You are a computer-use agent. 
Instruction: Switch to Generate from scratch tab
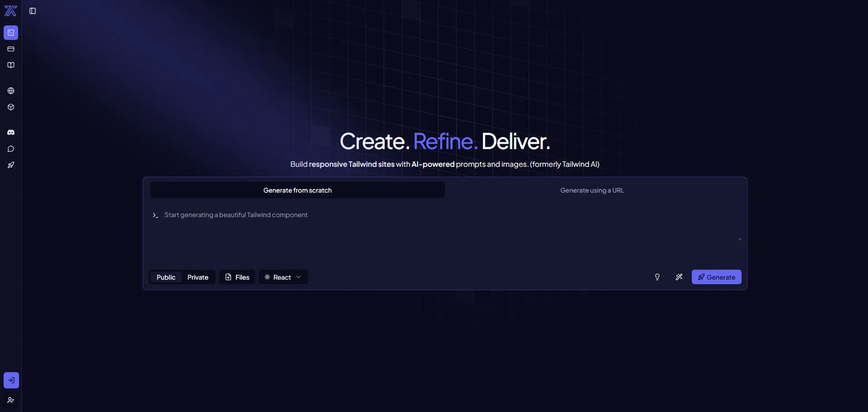click(x=297, y=190)
